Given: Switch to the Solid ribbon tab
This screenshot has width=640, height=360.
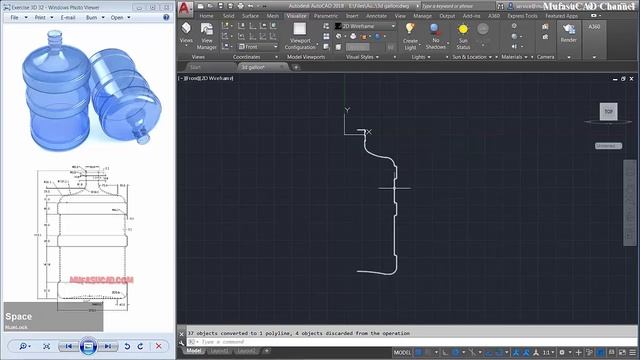Looking at the screenshot, I should click(228, 16).
